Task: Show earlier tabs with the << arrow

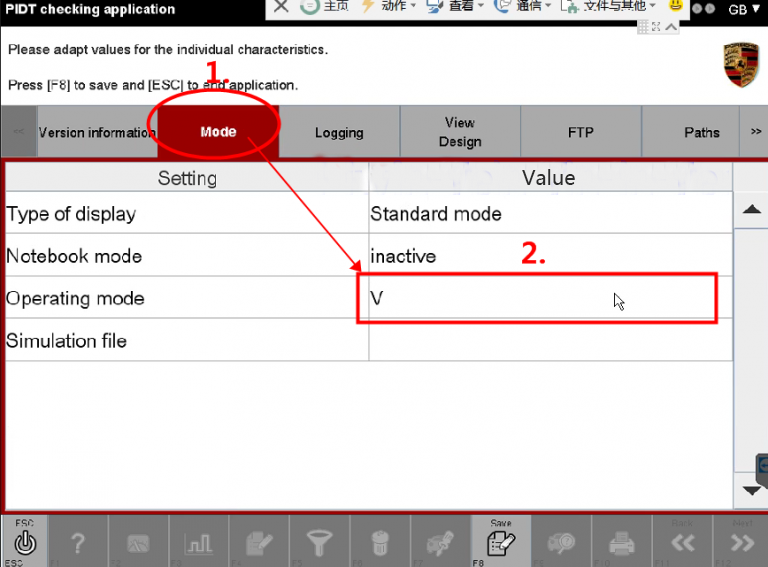Action: (x=19, y=132)
